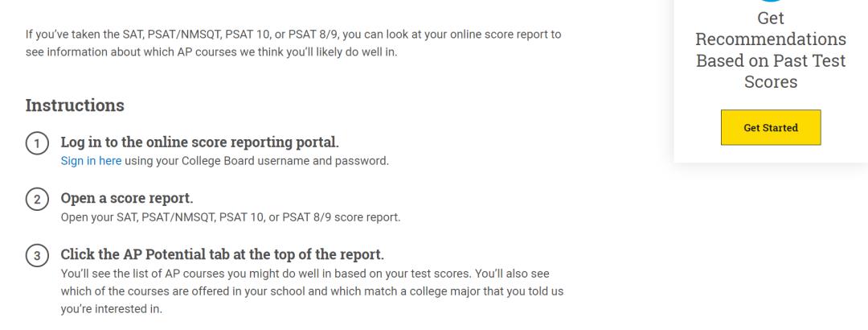Click the yellow Get Started button
Viewport: 868px width, 330px height.
click(771, 127)
